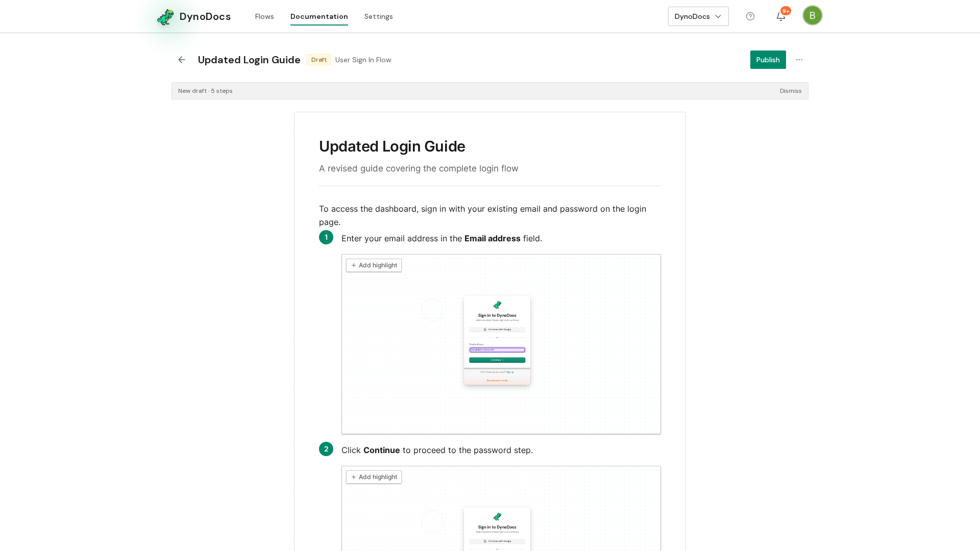Expand the DynoDocs workspace dropdown
Viewport: 980px width, 551px height.
[x=698, y=16]
